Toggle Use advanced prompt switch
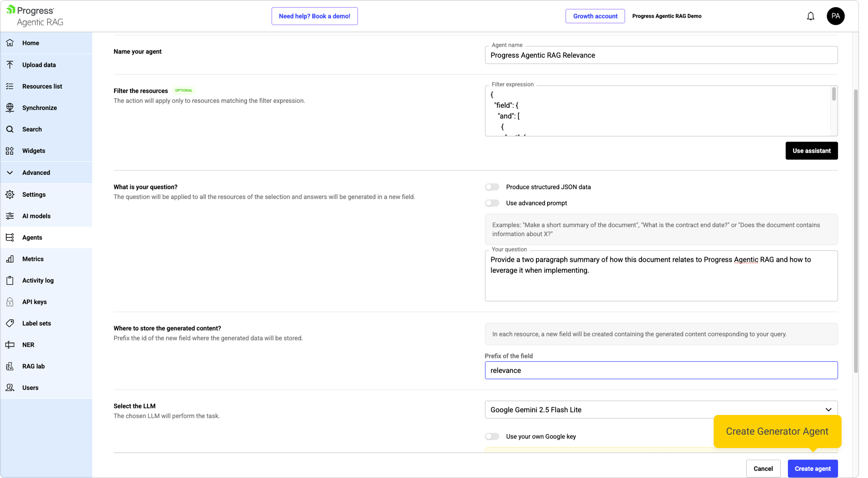Screen dimensions: 868x478 point(492,203)
